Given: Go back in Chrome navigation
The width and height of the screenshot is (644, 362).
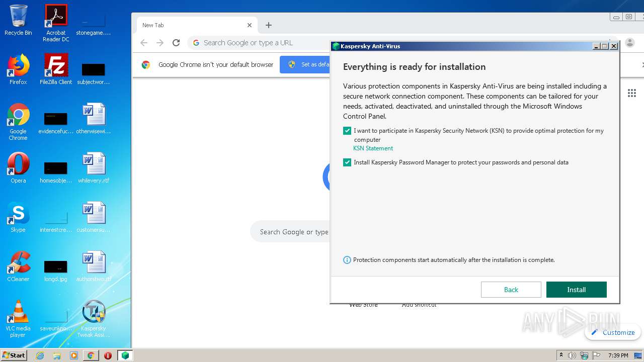Looking at the screenshot, I should (144, 43).
